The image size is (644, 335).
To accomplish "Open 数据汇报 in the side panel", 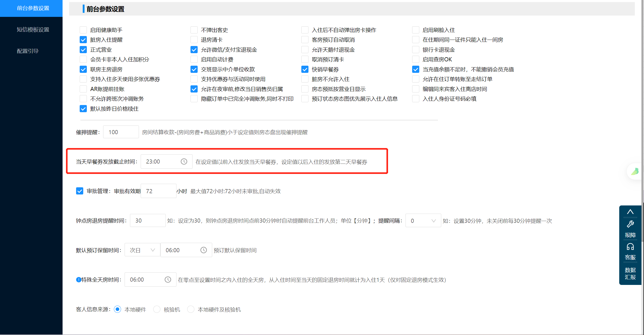I will coord(630,273).
